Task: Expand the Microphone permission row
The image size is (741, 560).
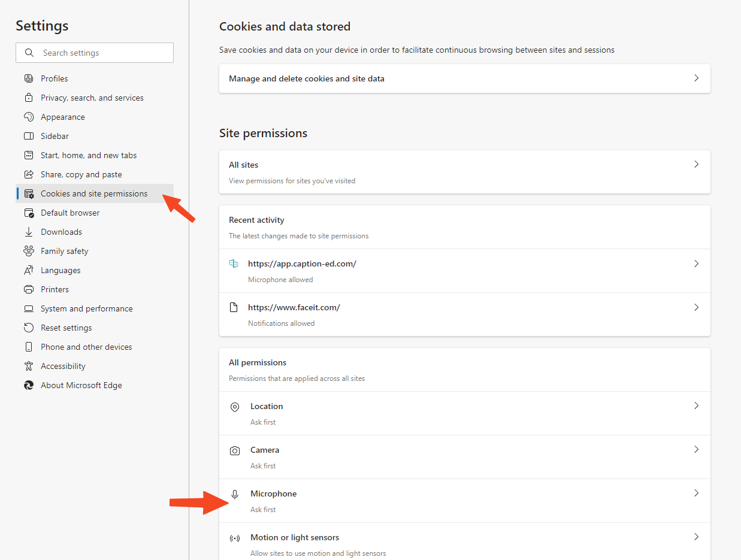Action: (x=696, y=493)
